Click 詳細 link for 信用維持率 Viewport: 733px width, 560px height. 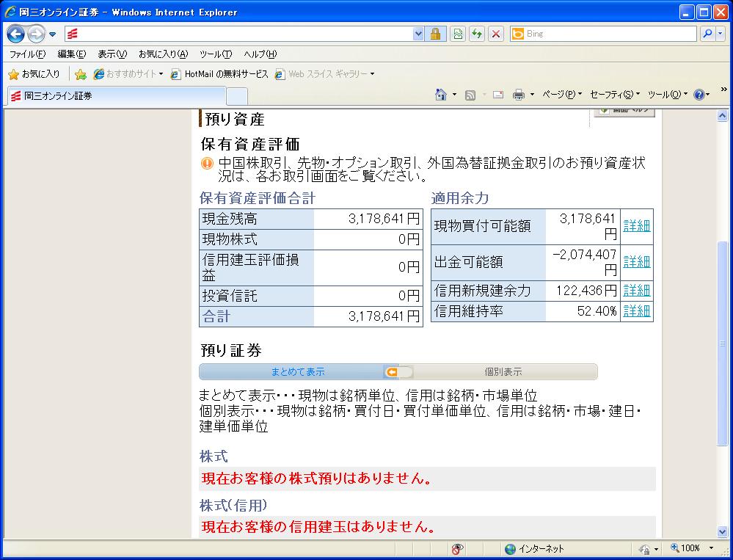pos(636,311)
